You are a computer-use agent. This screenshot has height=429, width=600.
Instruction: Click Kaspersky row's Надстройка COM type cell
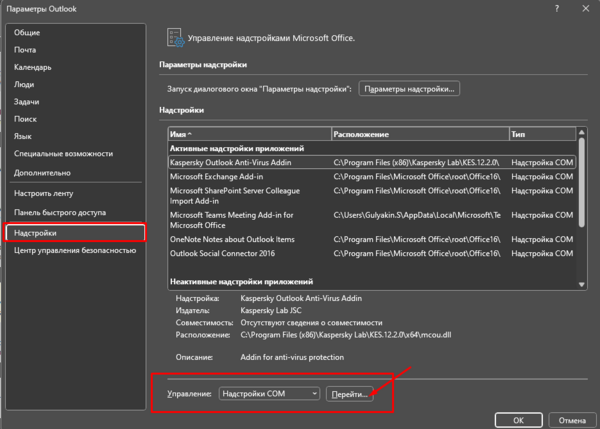542,162
